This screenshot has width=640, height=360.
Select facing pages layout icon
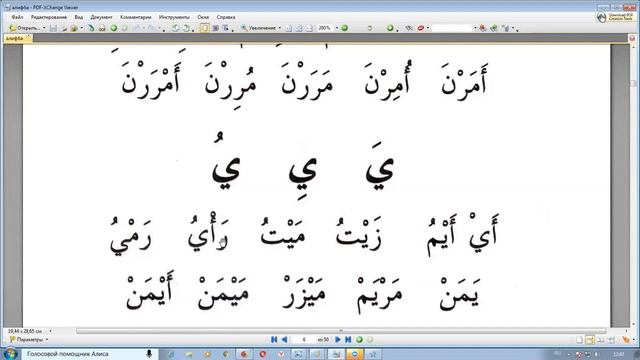click(x=600, y=340)
